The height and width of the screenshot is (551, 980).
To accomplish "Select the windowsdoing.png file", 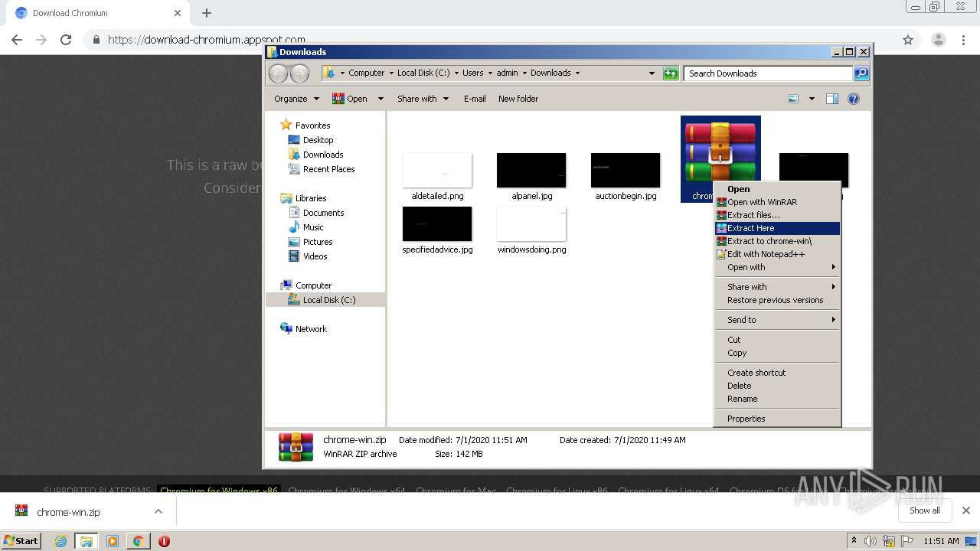I will pos(531,230).
